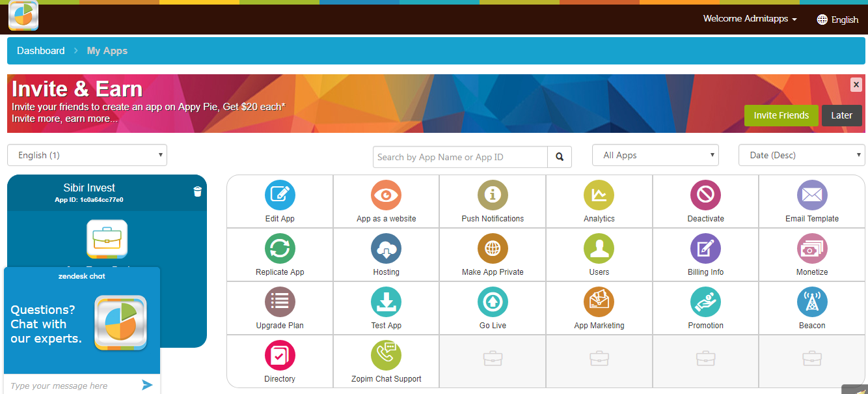Click the Sibir Invest app title
The height and width of the screenshot is (394, 868).
pyautogui.click(x=89, y=188)
